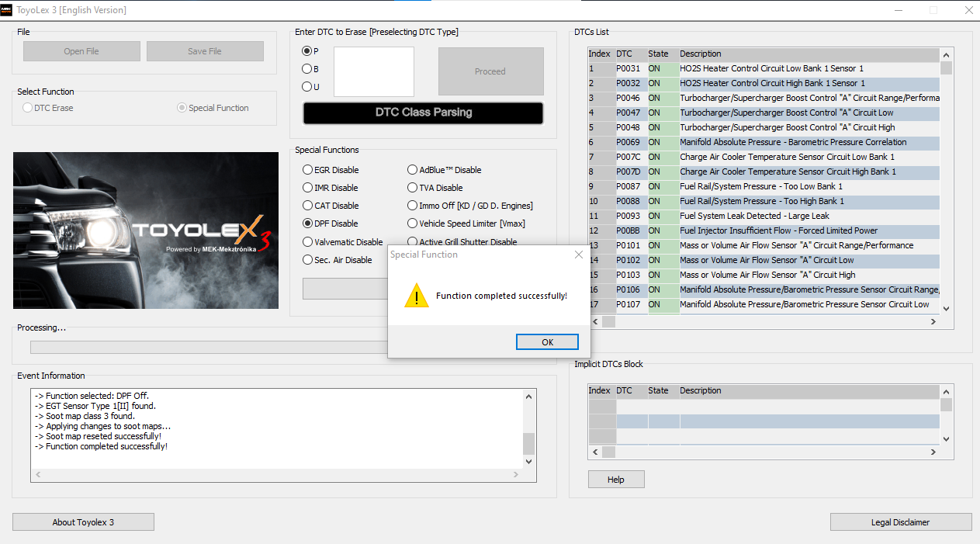
Task: Click the Open File button
Action: [x=81, y=51]
